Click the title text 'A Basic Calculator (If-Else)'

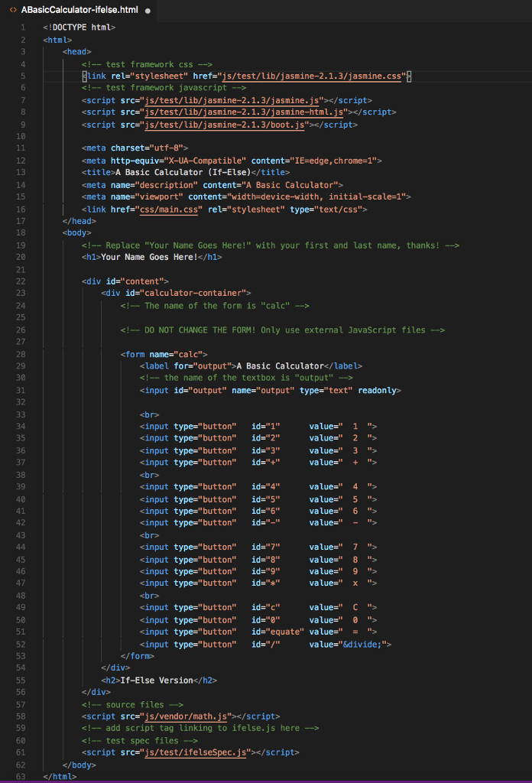coord(183,172)
